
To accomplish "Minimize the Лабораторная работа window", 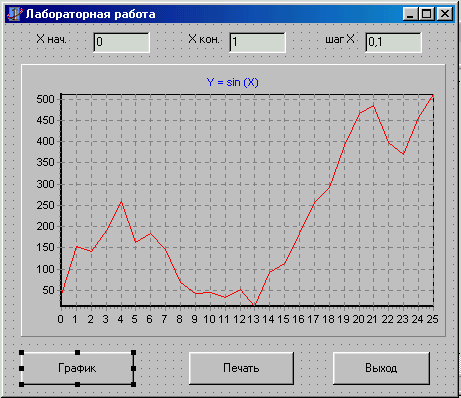I will 410,14.
